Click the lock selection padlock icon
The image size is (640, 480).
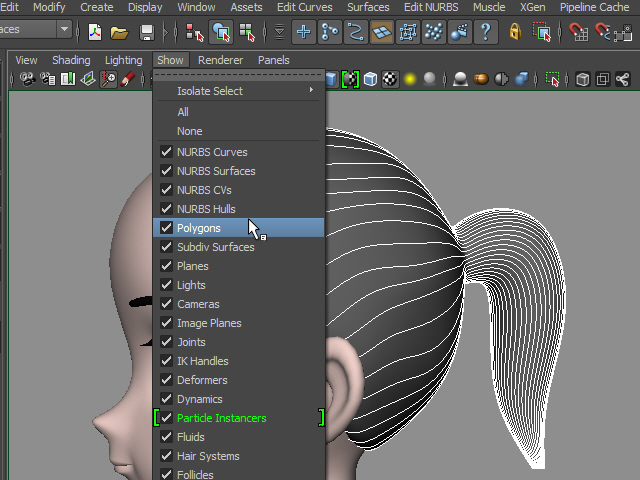click(515, 32)
